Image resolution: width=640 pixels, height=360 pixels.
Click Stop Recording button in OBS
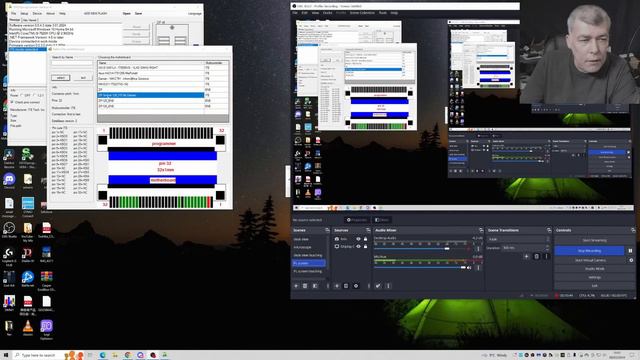pos(589,251)
